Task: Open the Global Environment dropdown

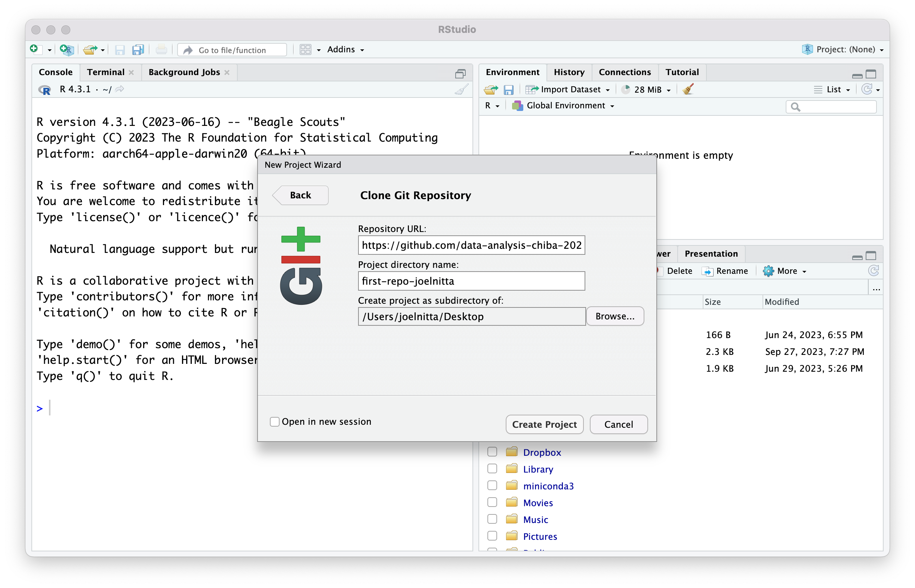Action: coord(566,106)
